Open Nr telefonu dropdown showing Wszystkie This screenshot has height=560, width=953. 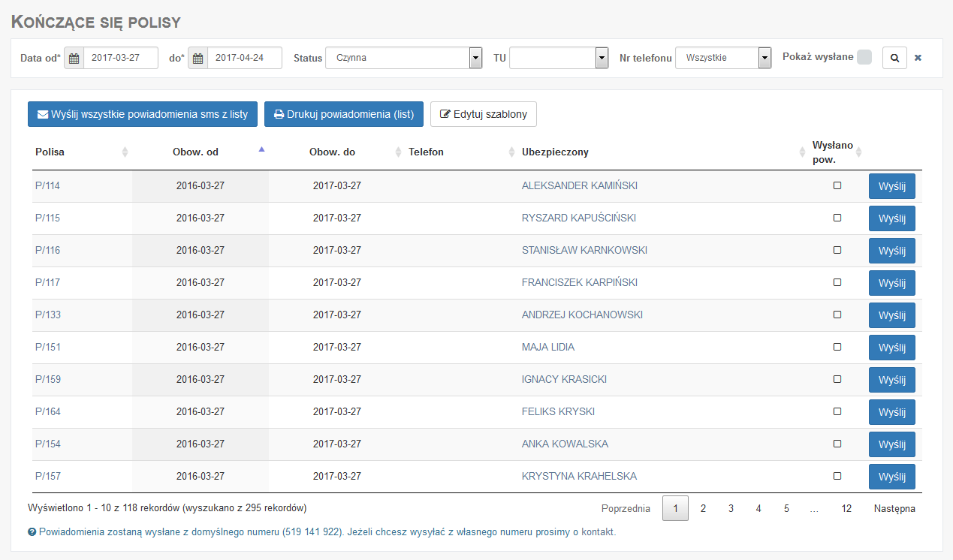723,58
